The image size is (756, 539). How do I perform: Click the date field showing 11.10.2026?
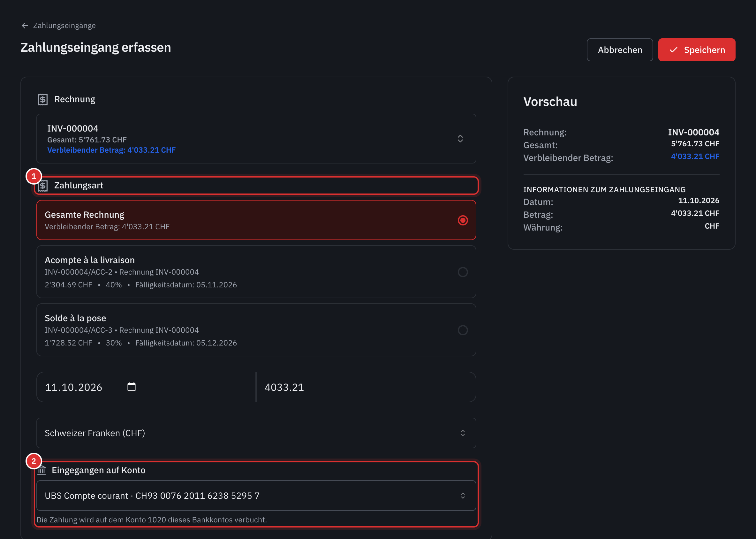(x=146, y=387)
